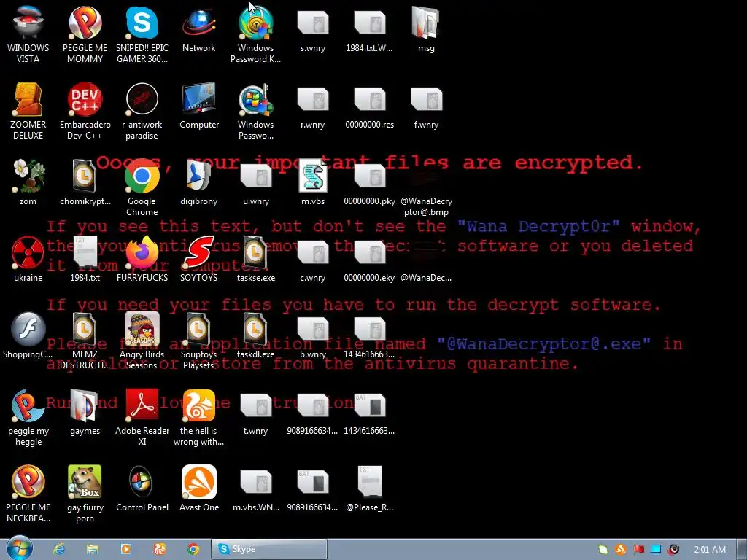Select the @WanaDecryptor@.bmp file
Screen dimensions: 747x560
point(426,187)
